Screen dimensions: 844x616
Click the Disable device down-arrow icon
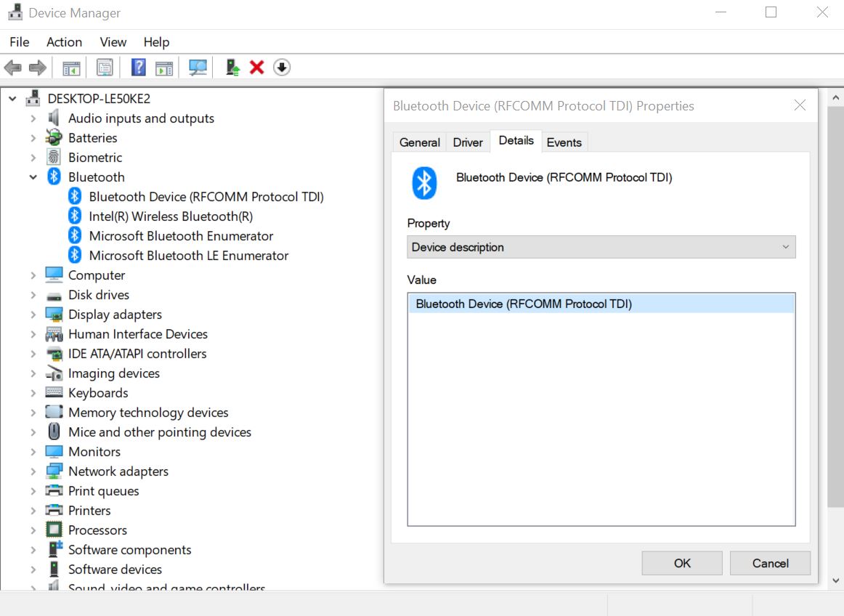[x=281, y=67]
